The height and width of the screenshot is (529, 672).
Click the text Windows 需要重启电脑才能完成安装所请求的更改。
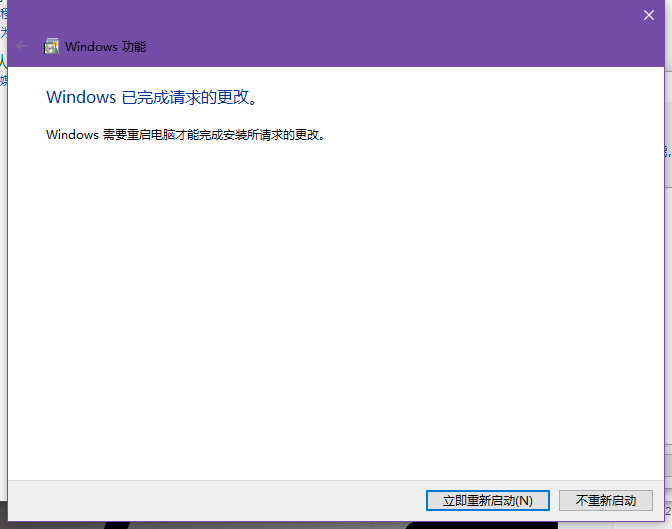[x=186, y=135]
